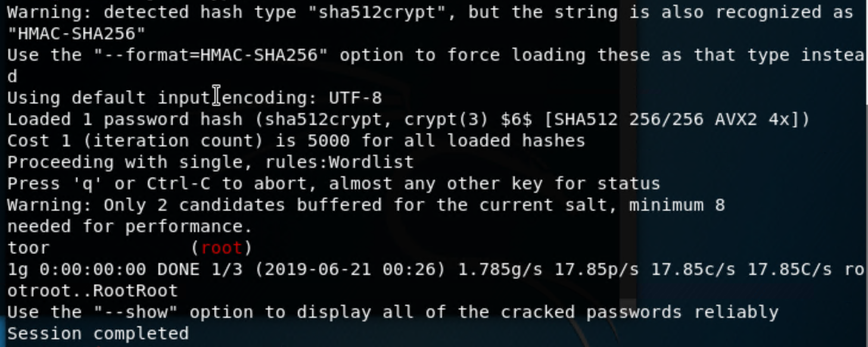
Task: Click the "Loaded 1 password hash" text
Action: click(x=125, y=119)
